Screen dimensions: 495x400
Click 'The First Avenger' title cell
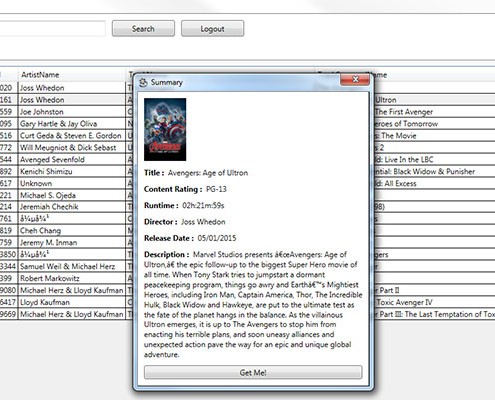pos(404,112)
